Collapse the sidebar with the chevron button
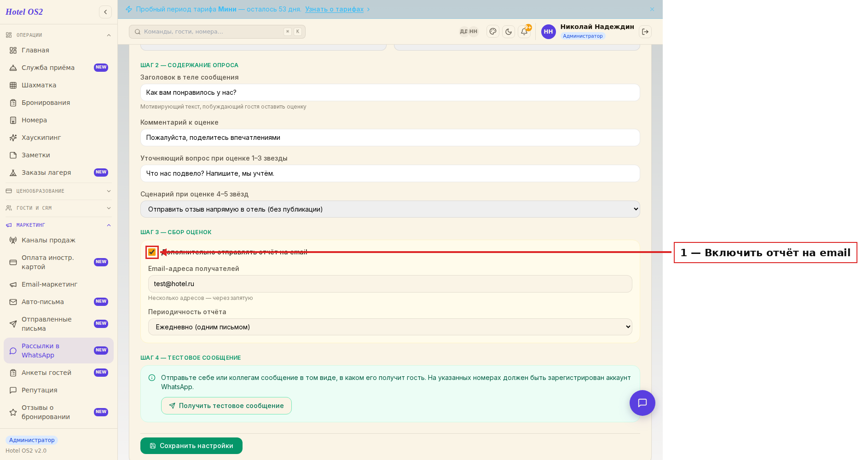Viewport: 868px width, 460px height. [105, 12]
